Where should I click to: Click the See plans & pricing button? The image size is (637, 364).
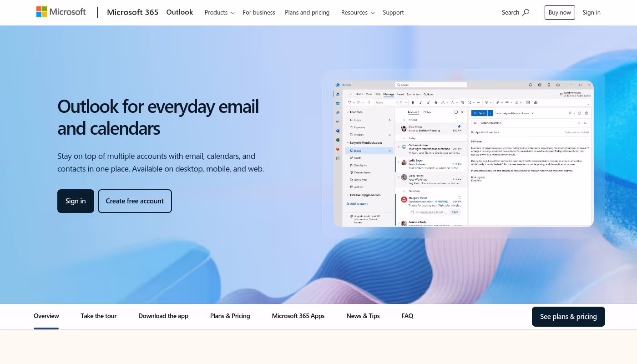568,317
